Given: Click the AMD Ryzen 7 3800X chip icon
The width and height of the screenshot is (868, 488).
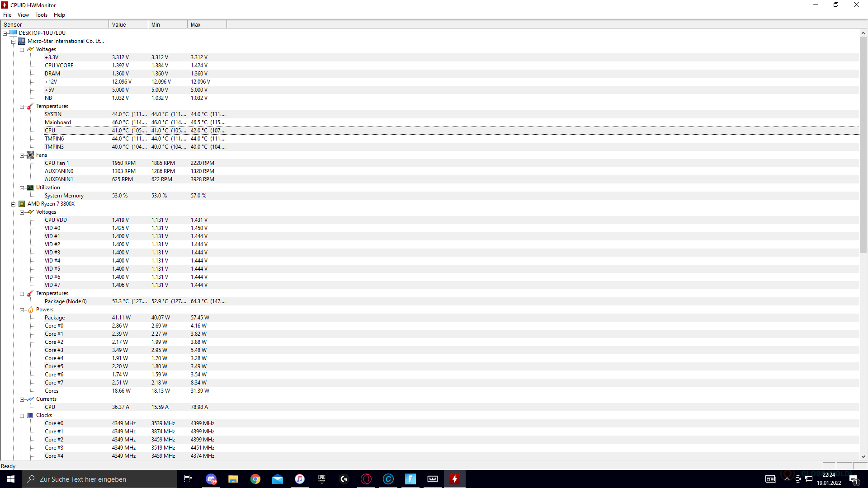Looking at the screenshot, I should [x=22, y=204].
